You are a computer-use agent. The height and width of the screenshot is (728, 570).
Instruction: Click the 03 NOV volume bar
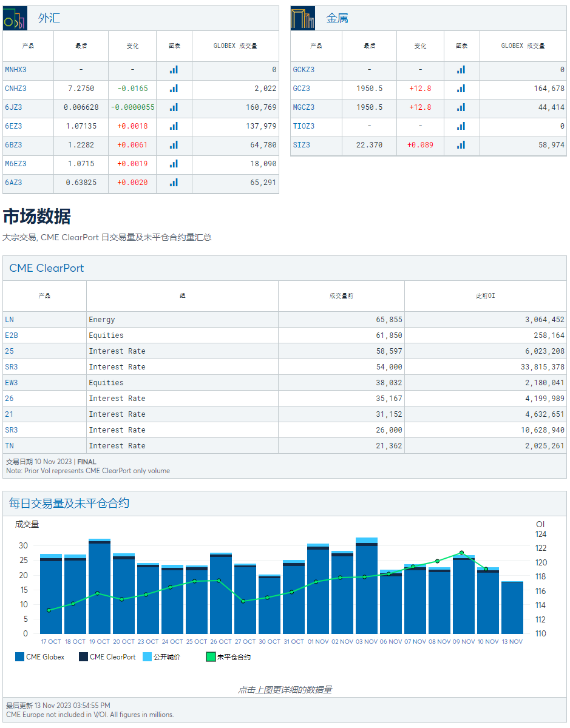[x=367, y=585]
